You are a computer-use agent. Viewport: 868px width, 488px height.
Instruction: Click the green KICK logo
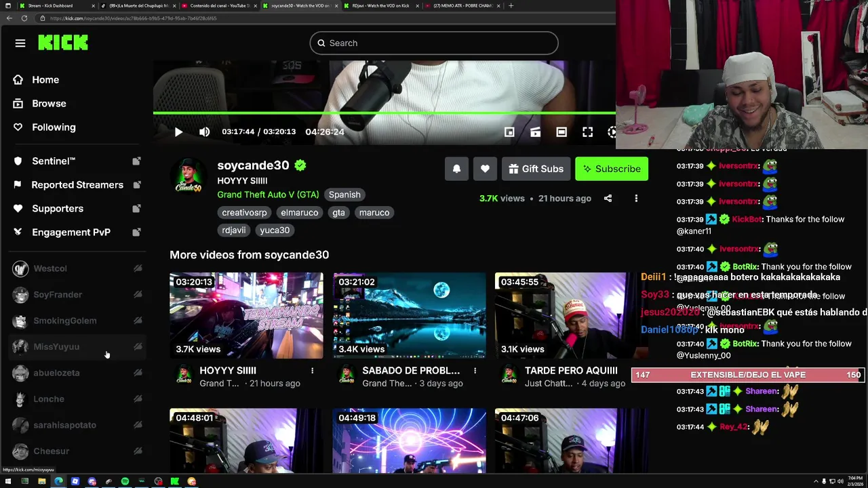[x=63, y=43]
